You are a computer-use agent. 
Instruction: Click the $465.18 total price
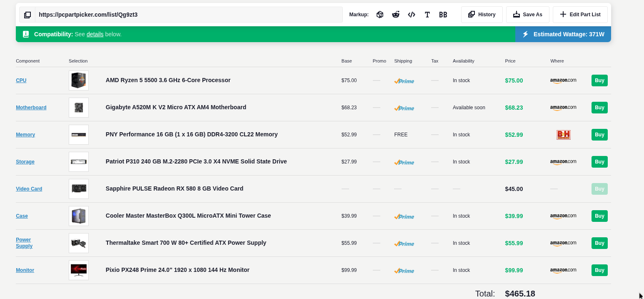[x=520, y=294]
